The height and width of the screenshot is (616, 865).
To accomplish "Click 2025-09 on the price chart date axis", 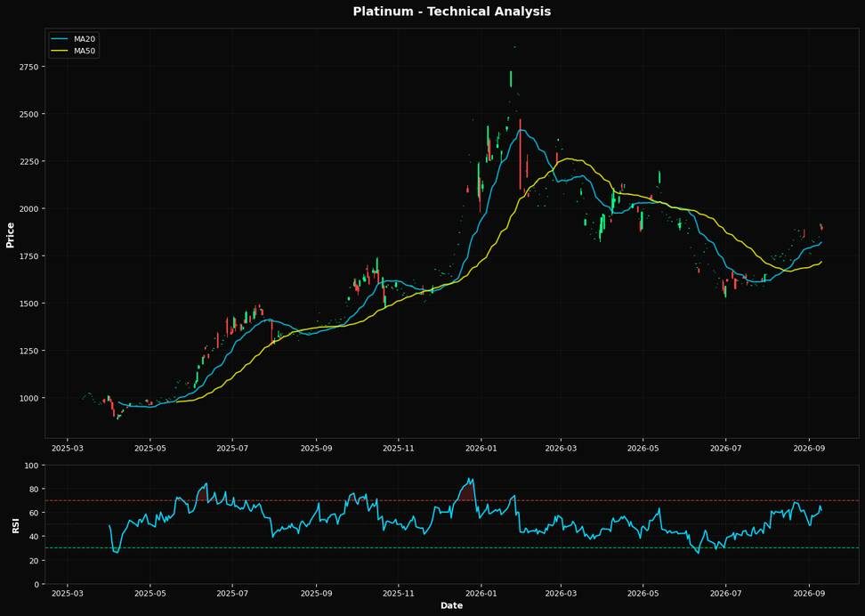I will pos(316,448).
